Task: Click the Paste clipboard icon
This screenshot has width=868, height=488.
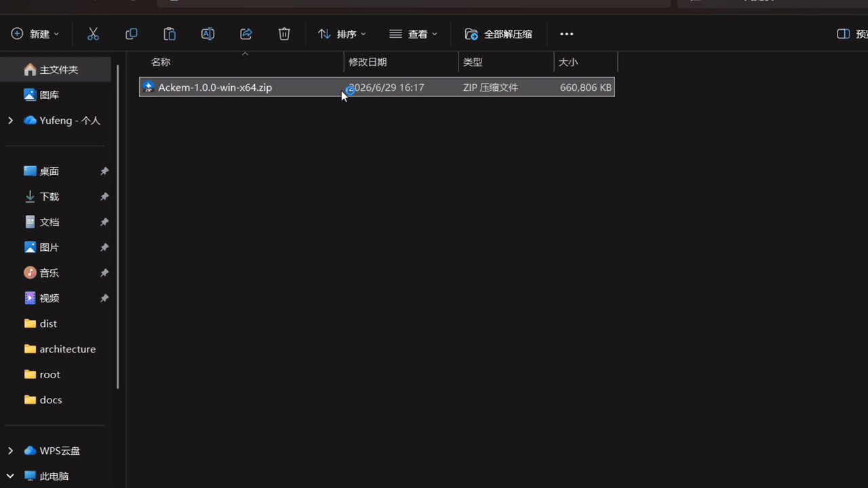Action: tap(170, 34)
